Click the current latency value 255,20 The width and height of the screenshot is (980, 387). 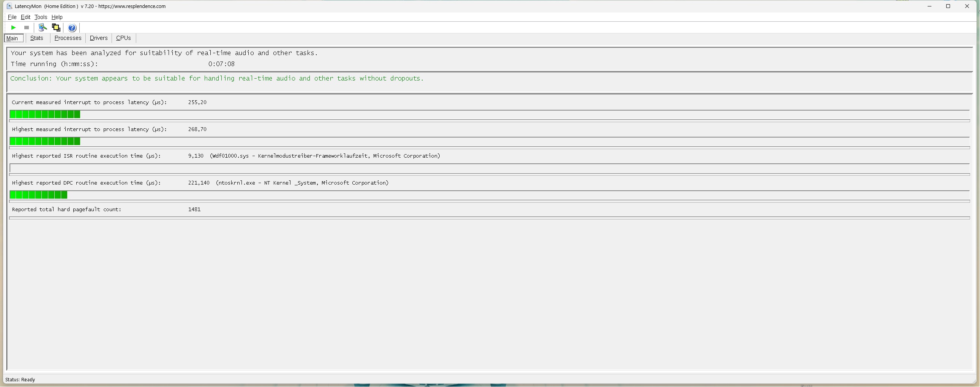[197, 103]
